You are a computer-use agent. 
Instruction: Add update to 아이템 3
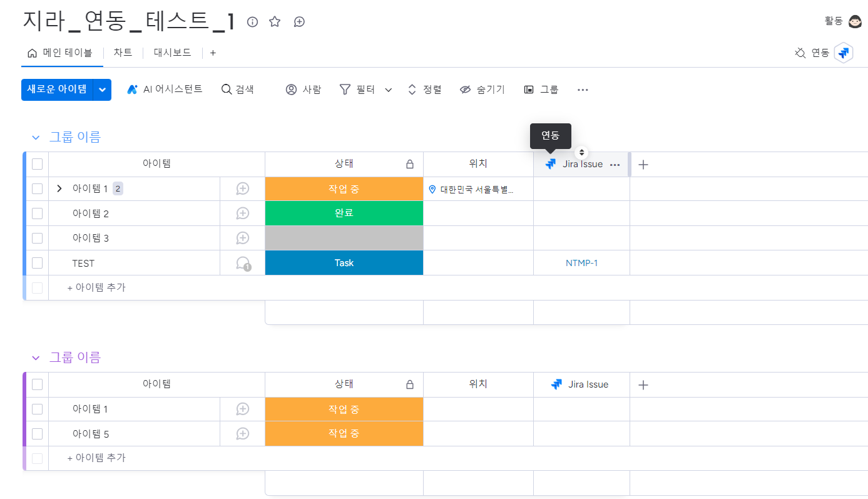coord(243,238)
